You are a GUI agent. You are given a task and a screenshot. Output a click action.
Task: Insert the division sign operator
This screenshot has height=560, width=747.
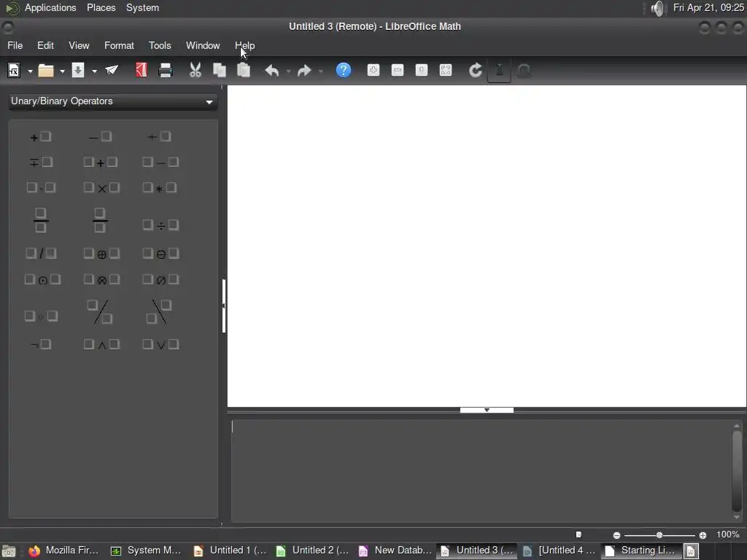pos(160,225)
